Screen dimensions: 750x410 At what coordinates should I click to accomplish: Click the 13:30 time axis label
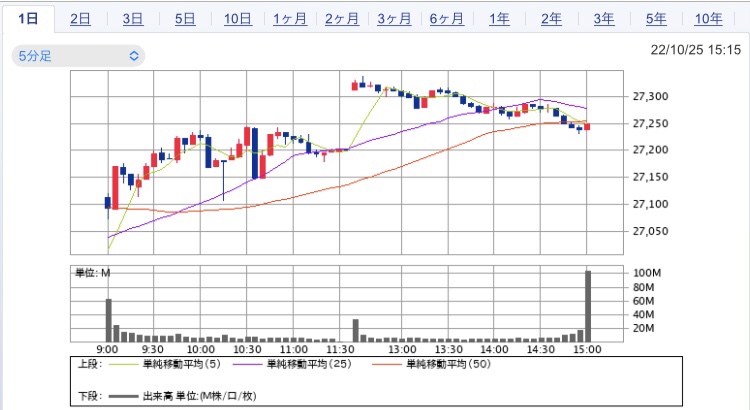click(449, 350)
